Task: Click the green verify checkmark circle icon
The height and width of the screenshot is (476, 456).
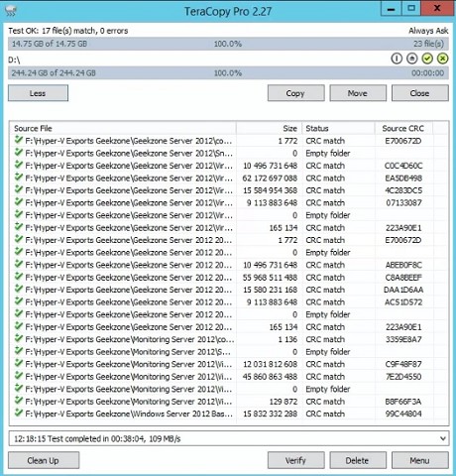Action: [x=427, y=59]
